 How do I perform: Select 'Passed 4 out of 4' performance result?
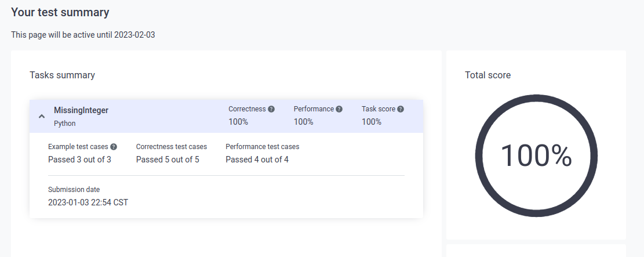(257, 160)
